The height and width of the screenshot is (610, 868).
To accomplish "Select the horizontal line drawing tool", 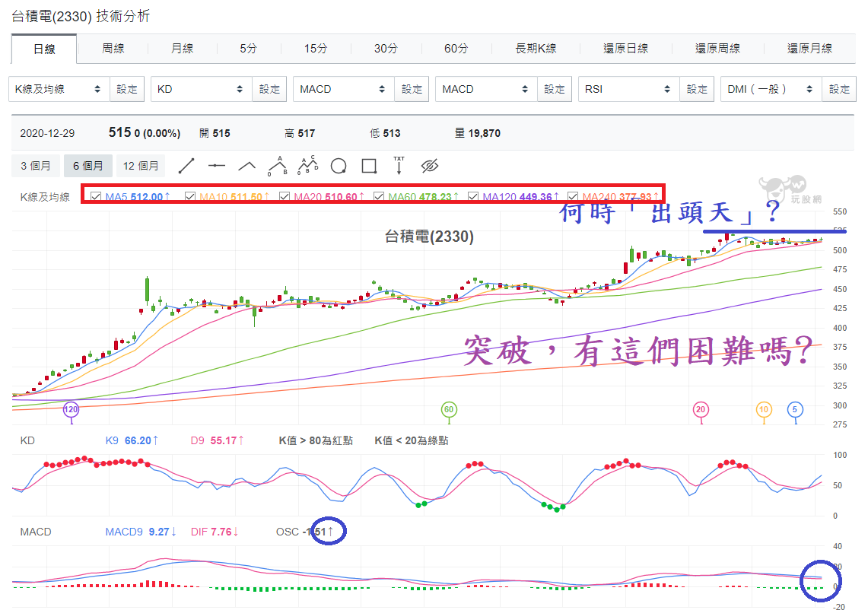I will point(217,166).
